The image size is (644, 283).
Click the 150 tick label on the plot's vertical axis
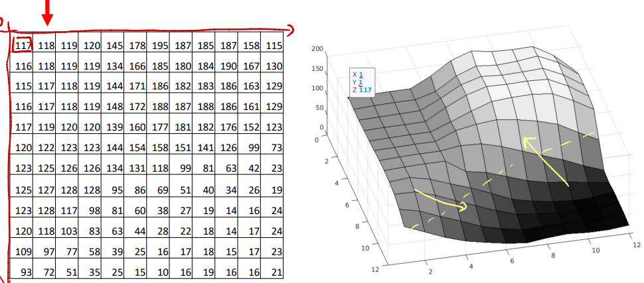coord(317,68)
